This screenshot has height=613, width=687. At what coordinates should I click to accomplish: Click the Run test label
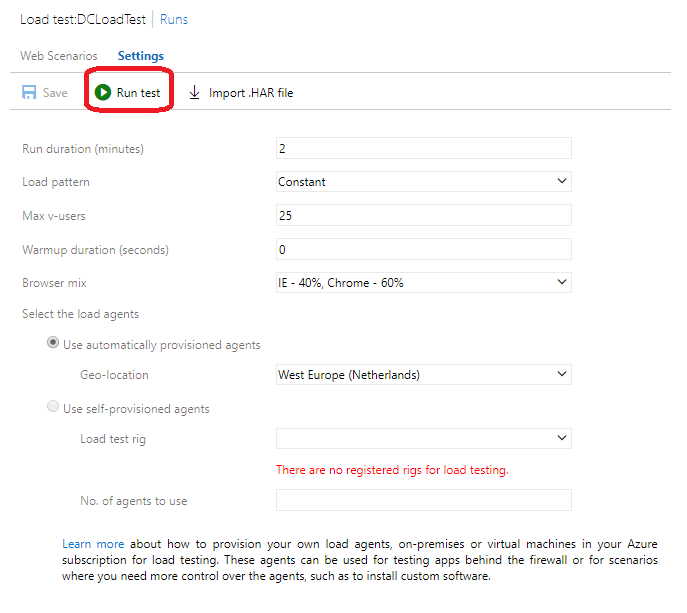click(x=138, y=93)
